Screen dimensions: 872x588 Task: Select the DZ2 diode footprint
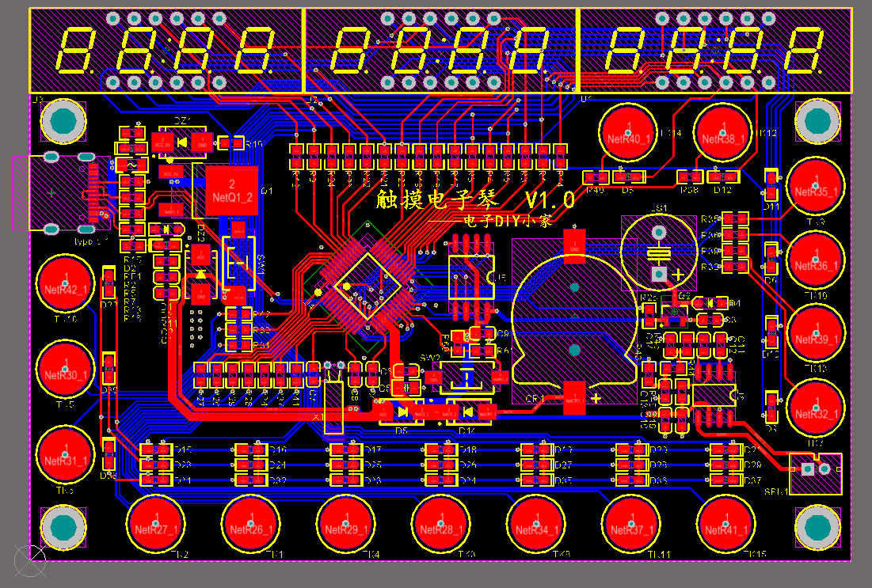pos(200,275)
